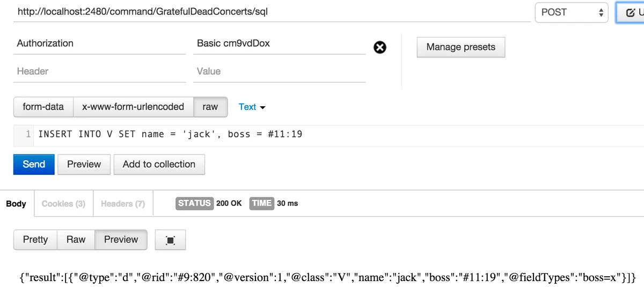644x287 pixels.
Task: Expand the Text format dropdown
Action: tap(252, 107)
